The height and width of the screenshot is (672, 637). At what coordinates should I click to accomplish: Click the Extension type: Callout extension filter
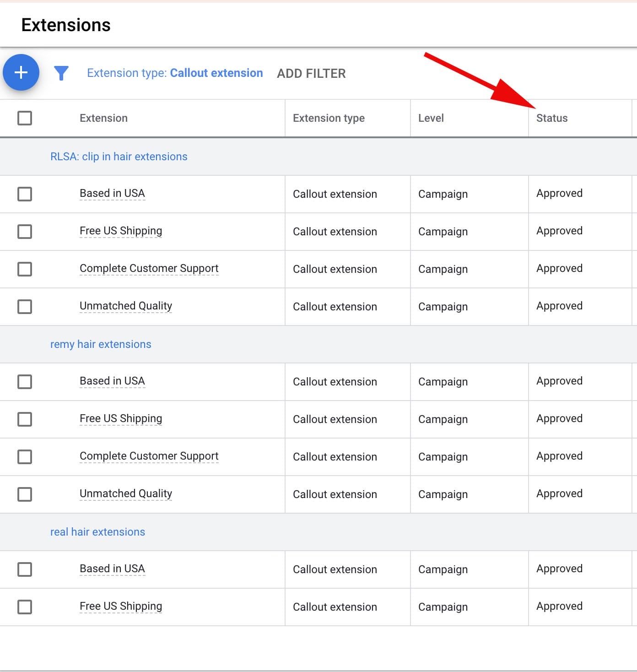(x=175, y=73)
